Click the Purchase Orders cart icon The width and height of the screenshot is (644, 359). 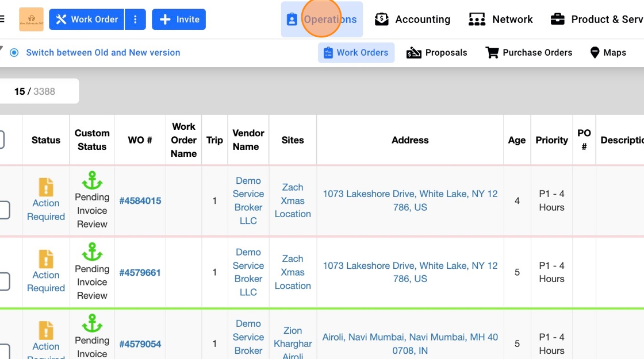pos(492,53)
